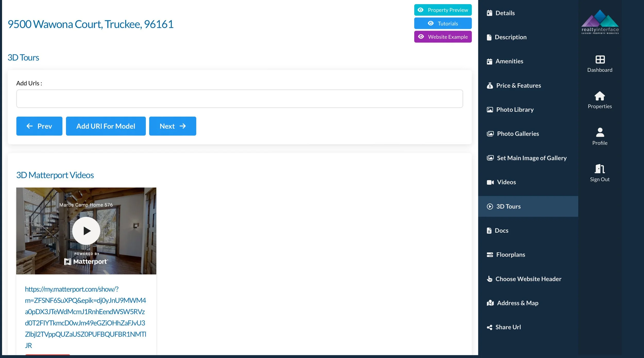Open Floorplans

[x=506, y=254]
